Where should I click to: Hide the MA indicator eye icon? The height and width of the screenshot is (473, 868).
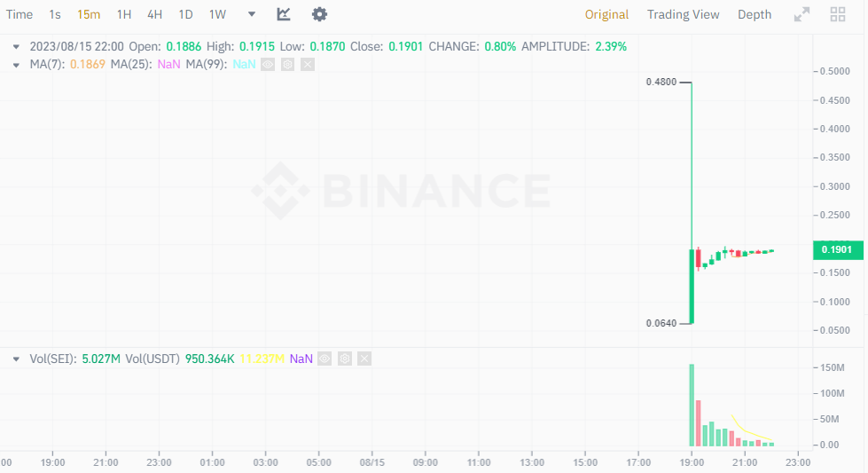[x=268, y=64]
